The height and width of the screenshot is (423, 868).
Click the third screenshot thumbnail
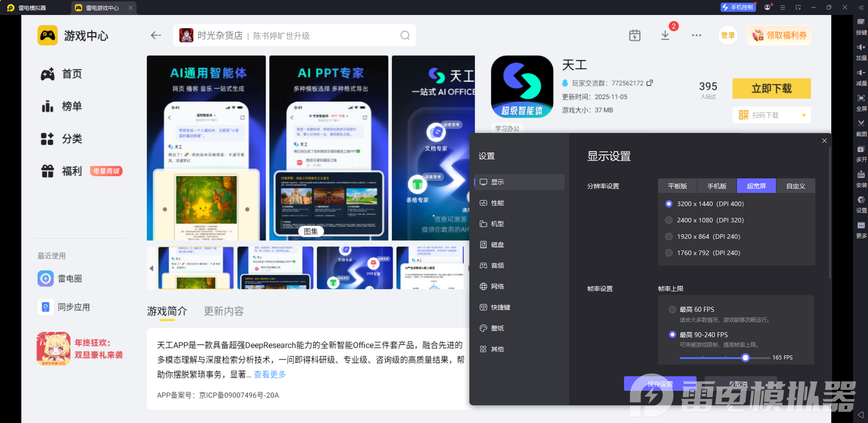point(355,268)
